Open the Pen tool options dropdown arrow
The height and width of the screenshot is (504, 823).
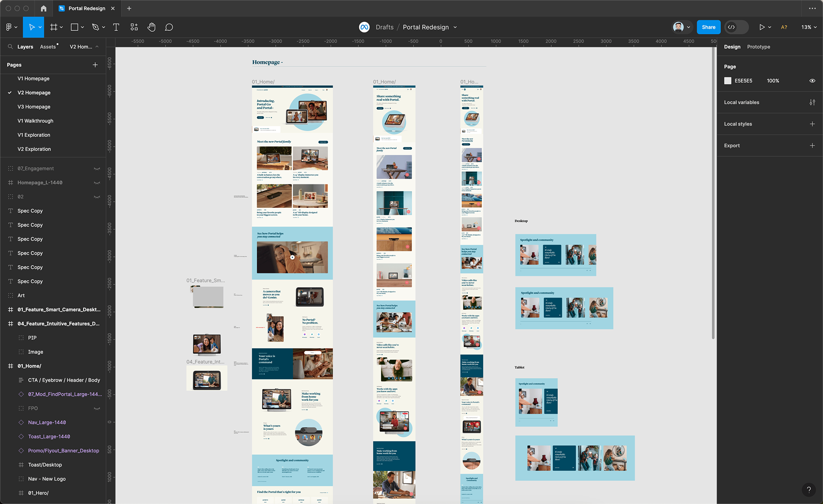[103, 27]
